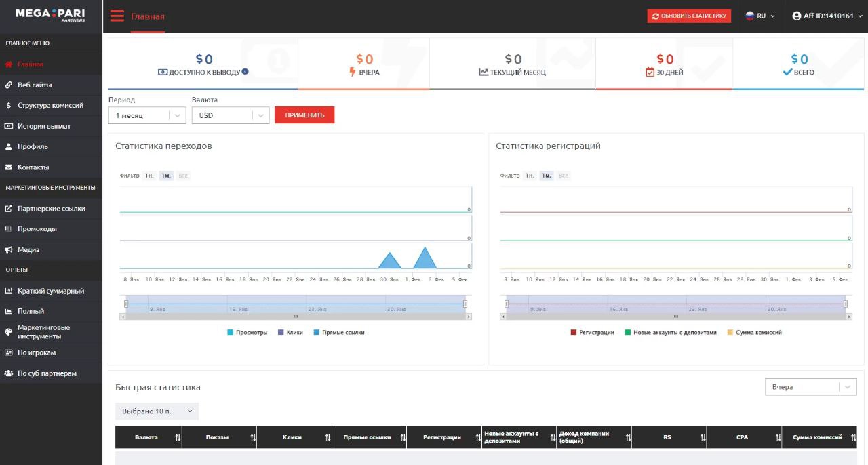The width and height of the screenshot is (868, 465).
Task: Click the ПРИМЕНИТЬ button
Action: (x=304, y=115)
